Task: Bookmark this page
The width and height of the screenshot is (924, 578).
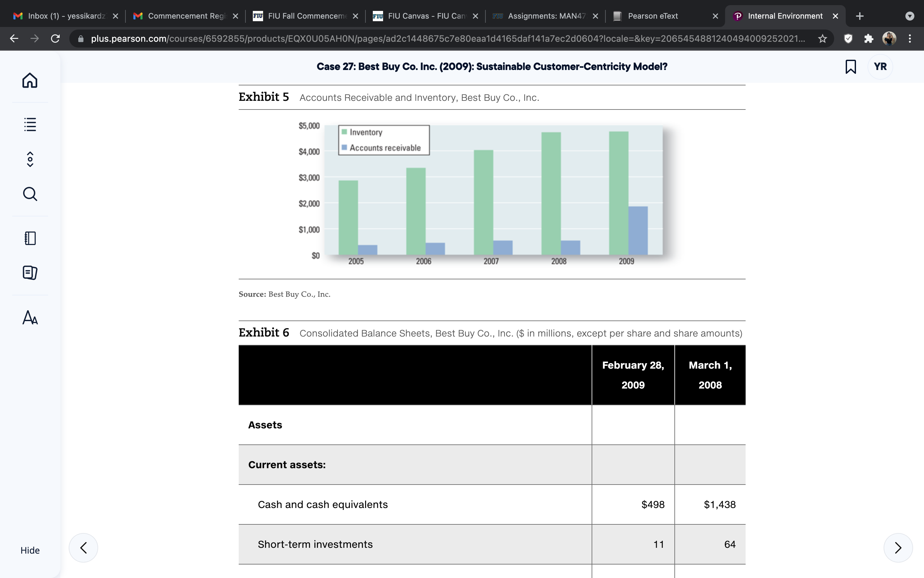Action: coord(851,66)
